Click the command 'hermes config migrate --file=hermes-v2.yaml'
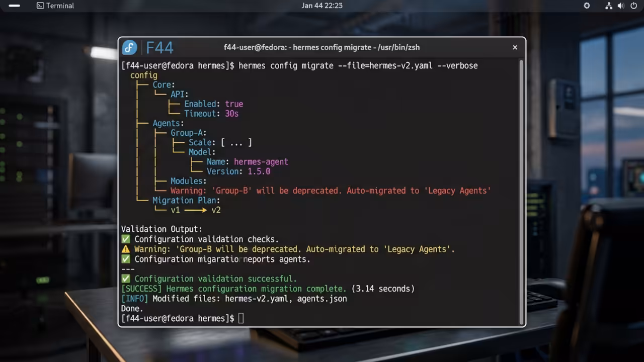Screen dimensions: 644x362 coord(336,65)
